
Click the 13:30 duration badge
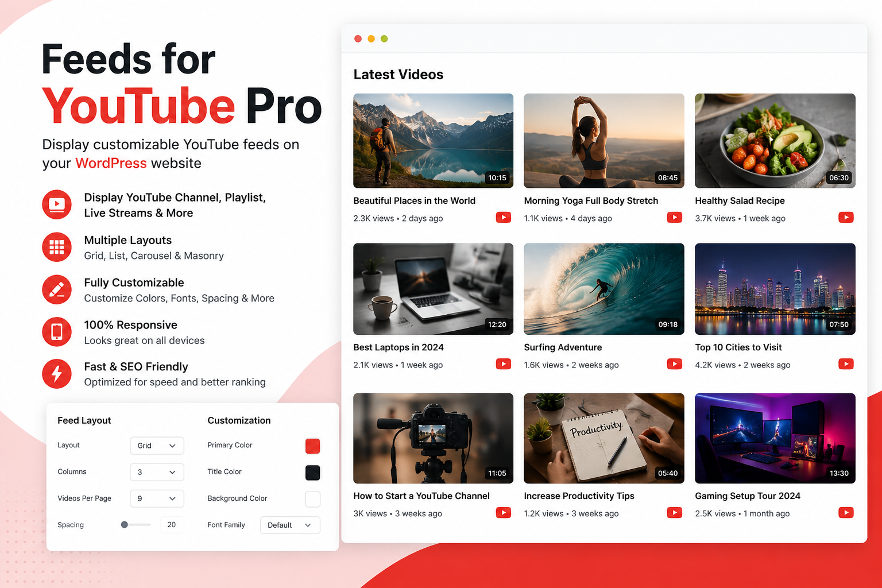point(839,473)
